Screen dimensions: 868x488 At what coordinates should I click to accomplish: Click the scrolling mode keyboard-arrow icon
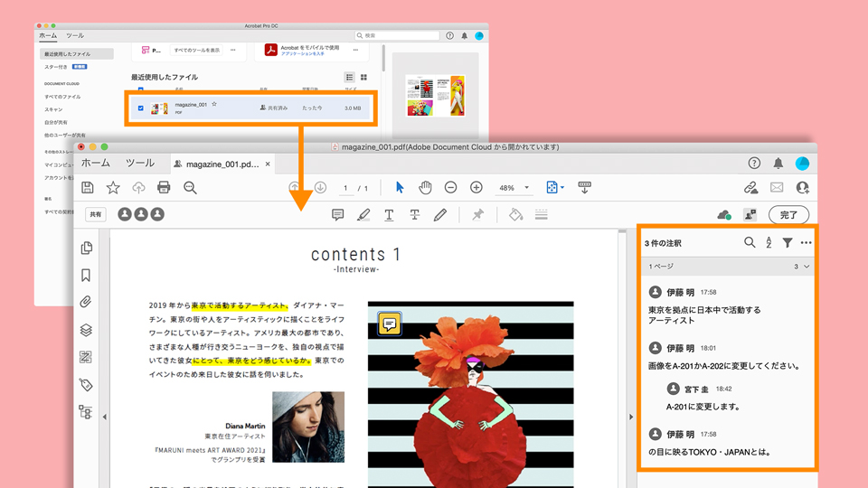(x=585, y=188)
